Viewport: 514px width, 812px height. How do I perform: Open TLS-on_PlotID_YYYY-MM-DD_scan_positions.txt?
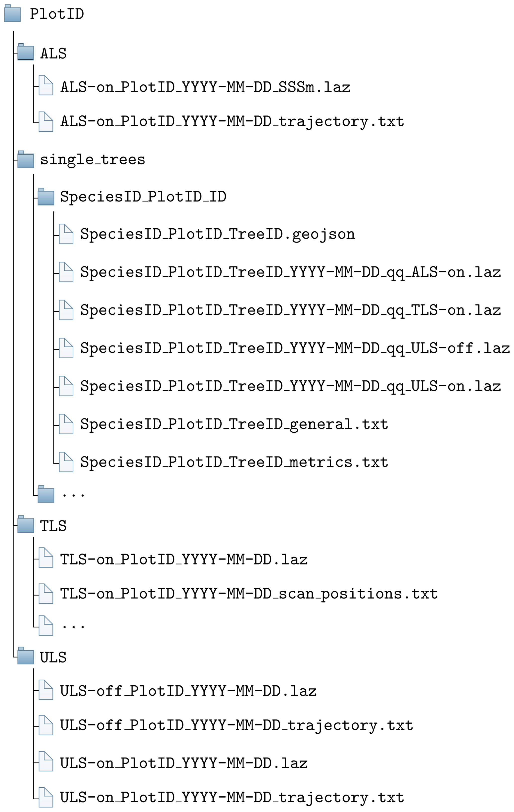pos(249,594)
